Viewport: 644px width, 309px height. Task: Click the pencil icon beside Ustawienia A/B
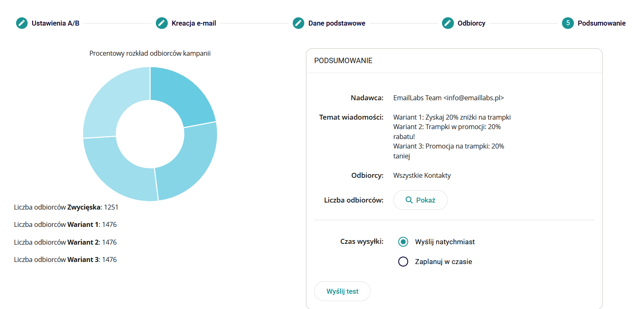(22, 23)
